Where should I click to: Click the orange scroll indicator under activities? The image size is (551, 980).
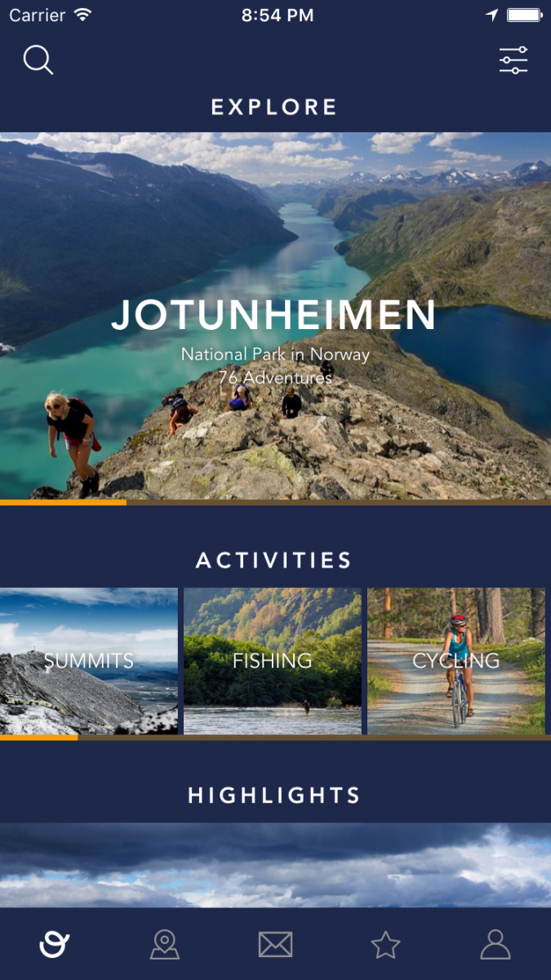38,737
